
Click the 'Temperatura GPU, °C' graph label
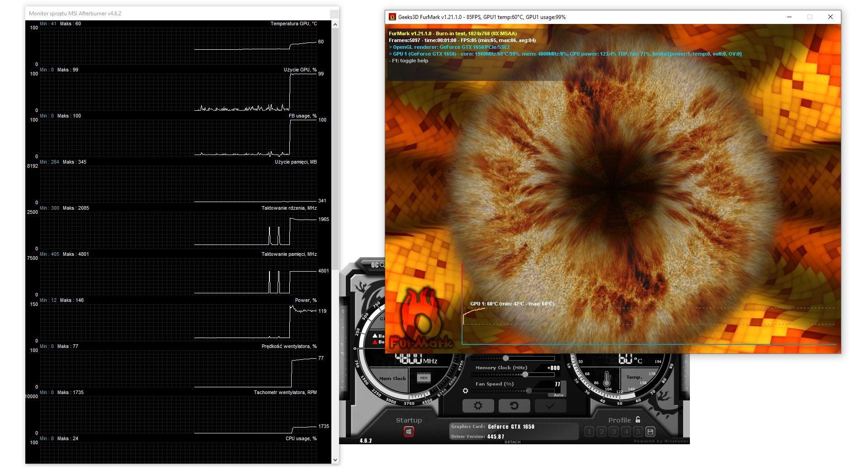pos(293,23)
